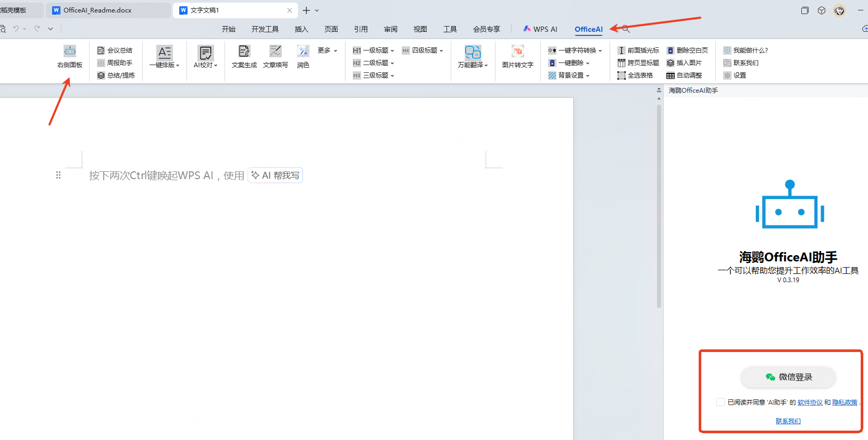
Task: Click 删除空白页 delete blank pages
Action: point(687,51)
